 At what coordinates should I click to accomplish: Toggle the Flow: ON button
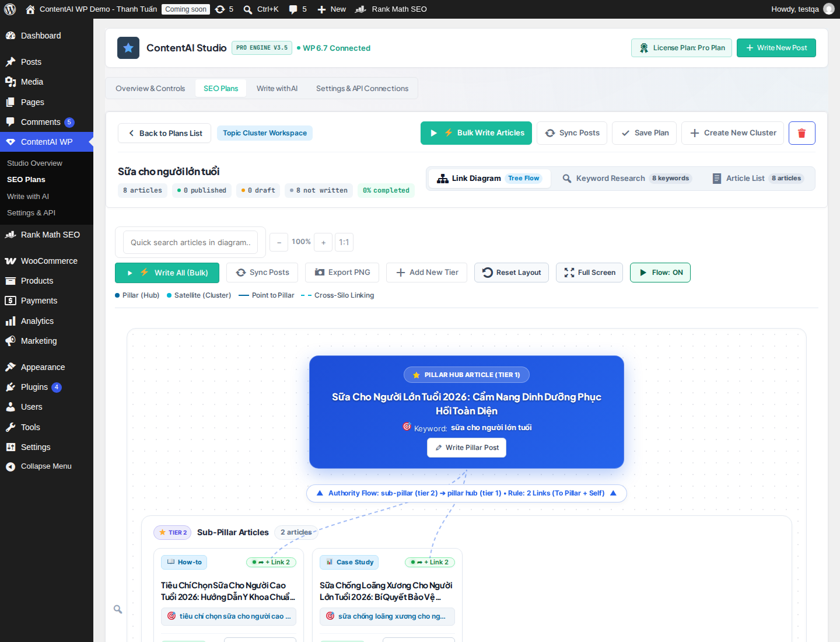coord(660,273)
